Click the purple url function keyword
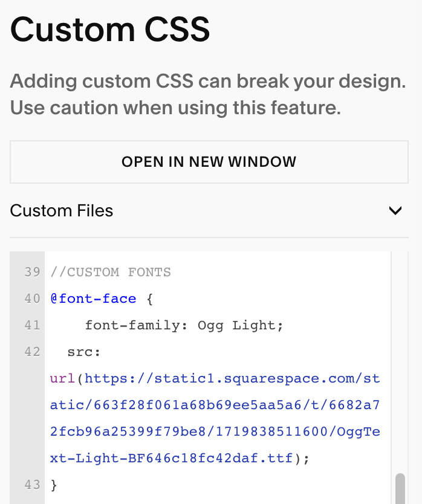This screenshot has width=422, height=504. 63,379
